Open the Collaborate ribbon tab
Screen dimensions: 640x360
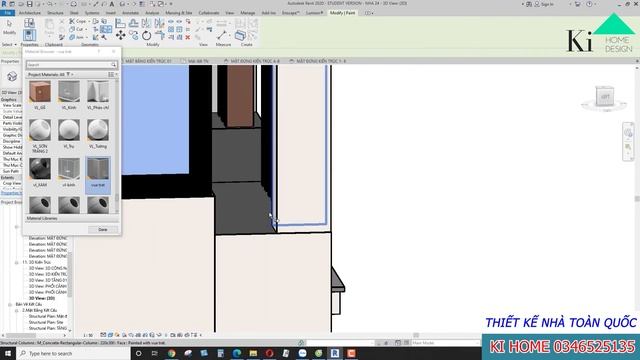coord(209,13)
